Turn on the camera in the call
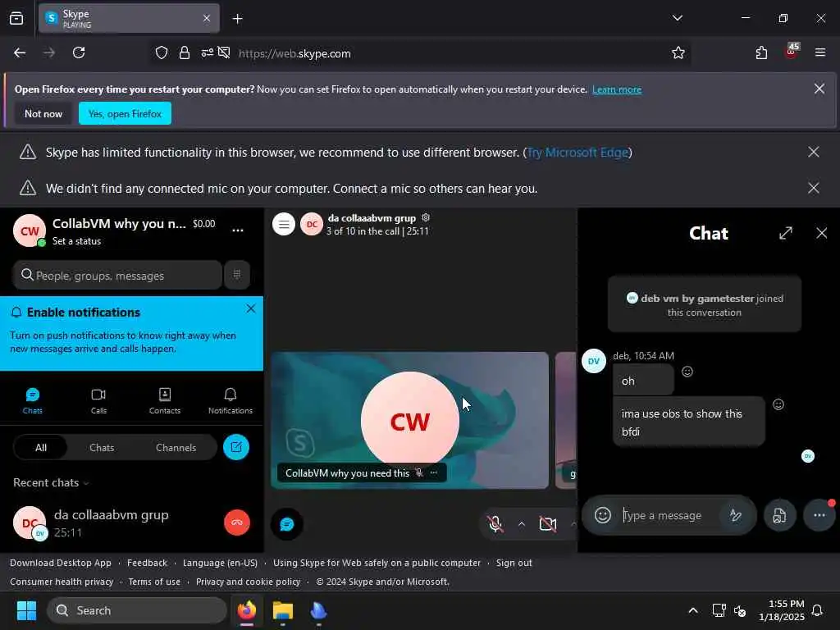This screenshot has width=840, height=630. pos(547,524)
